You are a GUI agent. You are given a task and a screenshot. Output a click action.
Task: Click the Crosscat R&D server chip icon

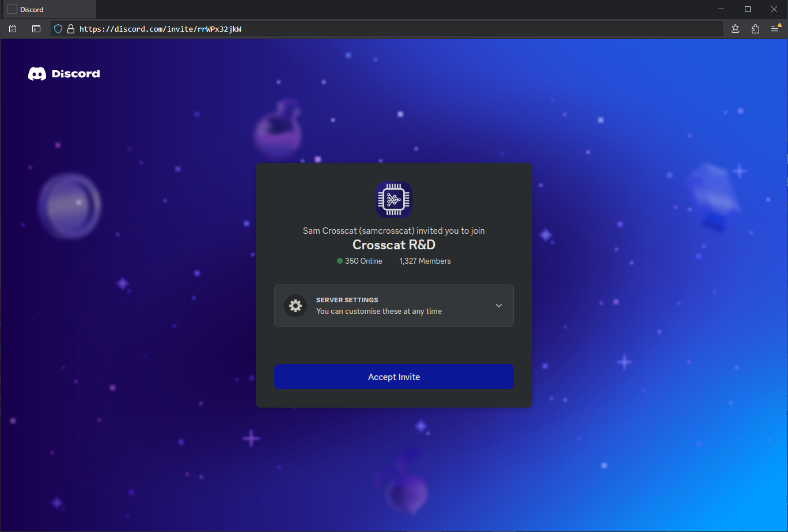394,200
